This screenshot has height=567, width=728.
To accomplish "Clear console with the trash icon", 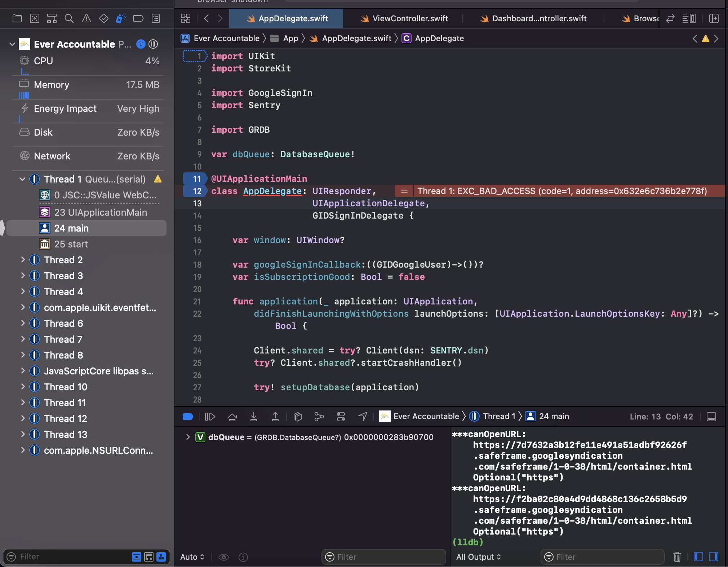I will coord(677,557).
